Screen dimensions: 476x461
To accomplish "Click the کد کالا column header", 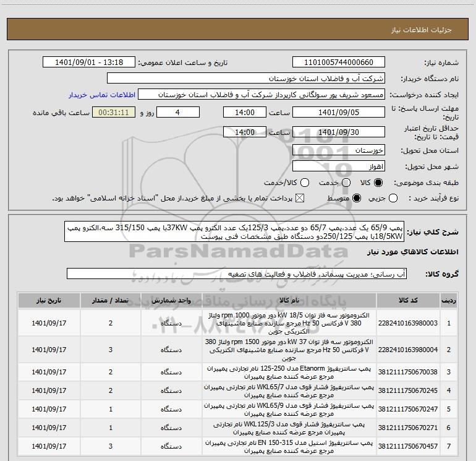I will click(x=408, y=301).
